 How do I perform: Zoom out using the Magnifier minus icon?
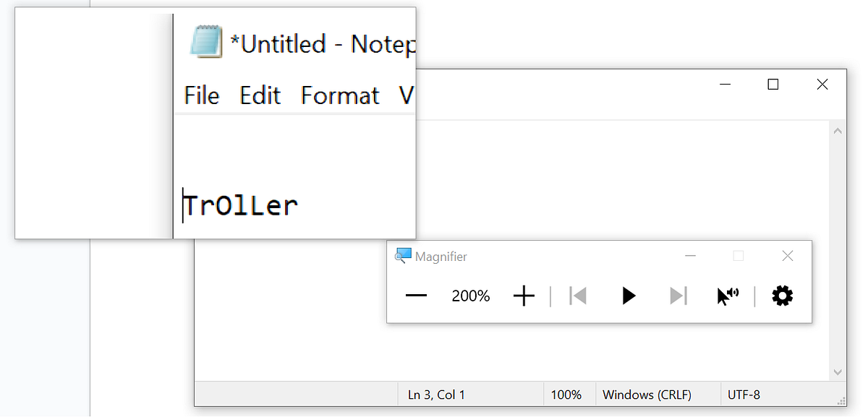tap(416, 296)
